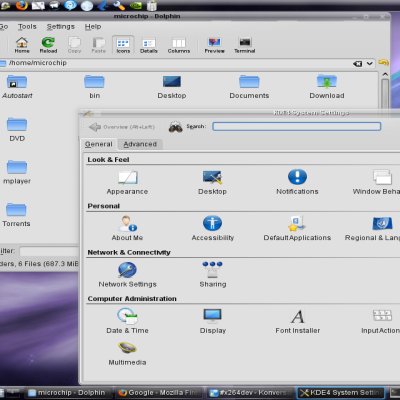Open Accessibility settings
400x400 pixels.
[213, 229]
